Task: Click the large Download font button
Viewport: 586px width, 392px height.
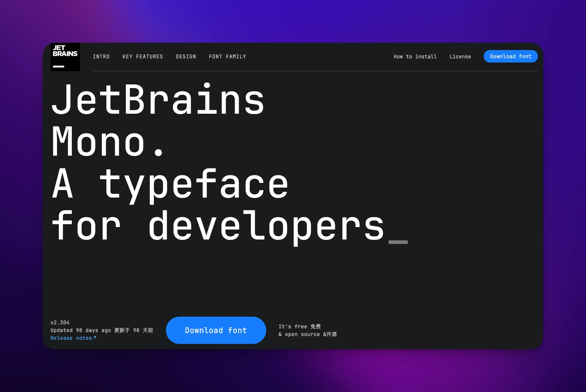Action: pos(216,330)
